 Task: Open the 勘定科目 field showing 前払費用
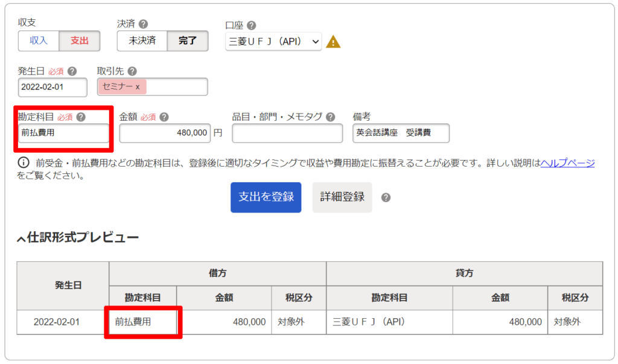pos(63,133)
